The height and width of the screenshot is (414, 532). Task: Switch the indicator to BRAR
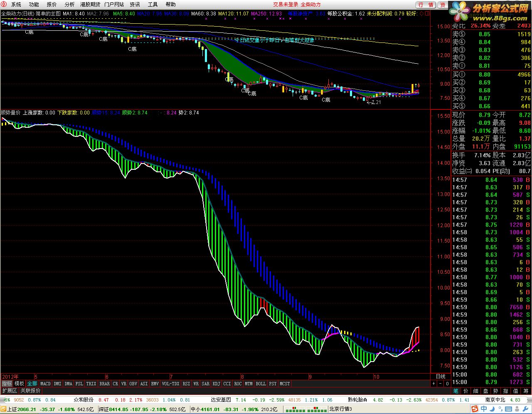pos(105,384)
